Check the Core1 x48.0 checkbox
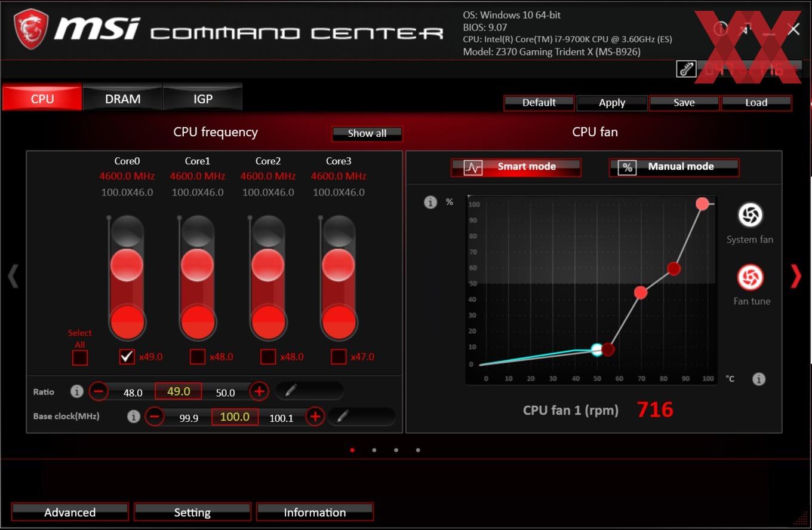Screen dimensions: 812x530 pos(197,356)
